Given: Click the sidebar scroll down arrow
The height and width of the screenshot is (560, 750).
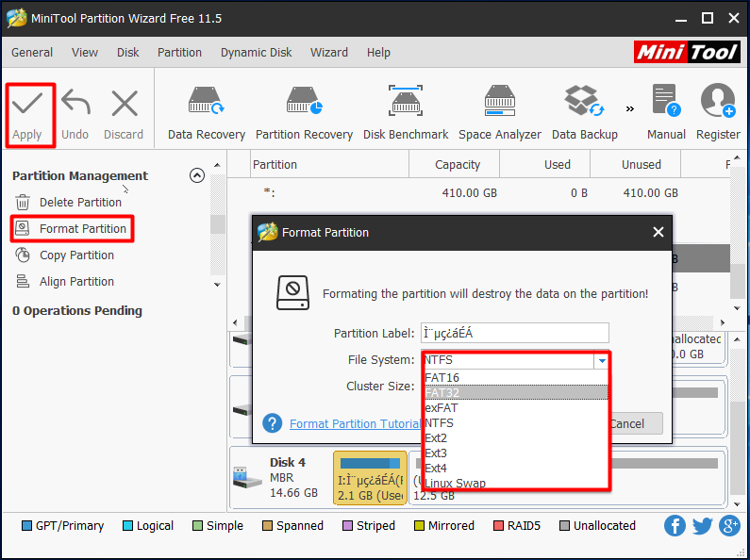Looking at the screenshot, I should [x=217, y=285].
